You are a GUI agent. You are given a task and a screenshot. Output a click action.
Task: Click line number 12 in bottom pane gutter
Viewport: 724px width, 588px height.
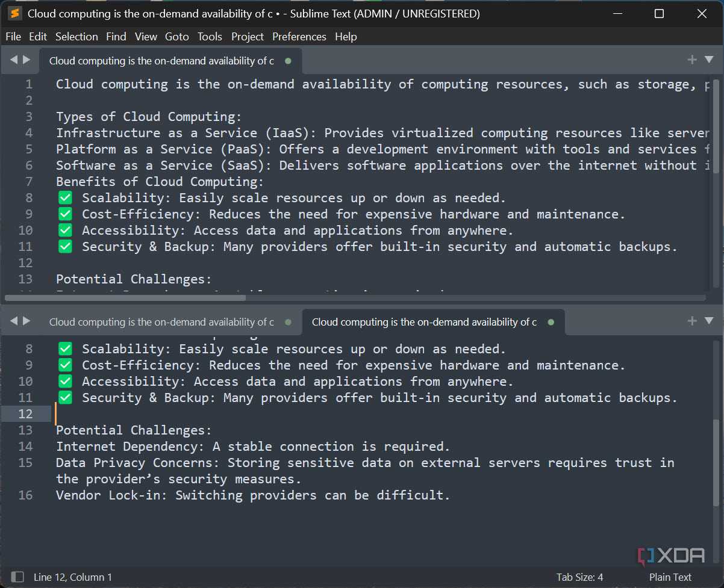pyautogui.click(x=25, y=413)
